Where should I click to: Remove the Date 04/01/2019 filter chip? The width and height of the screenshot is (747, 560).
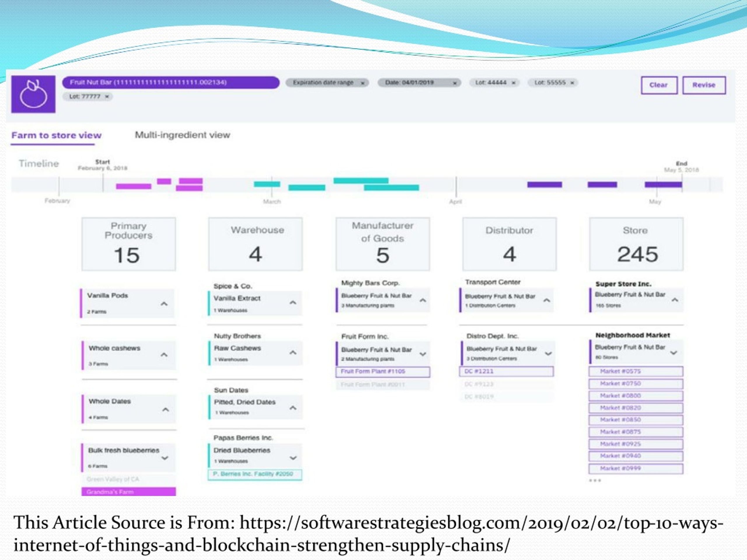point(455,83)
